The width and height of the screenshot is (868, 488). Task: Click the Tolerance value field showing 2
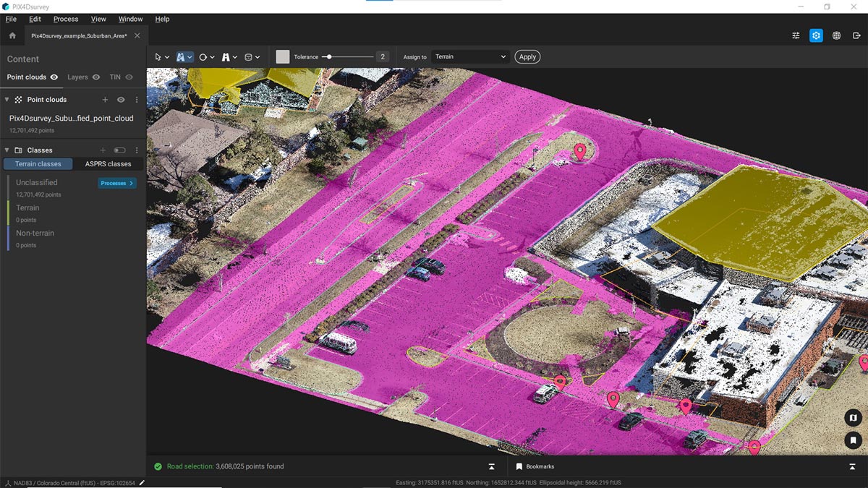tap(382, 56)
